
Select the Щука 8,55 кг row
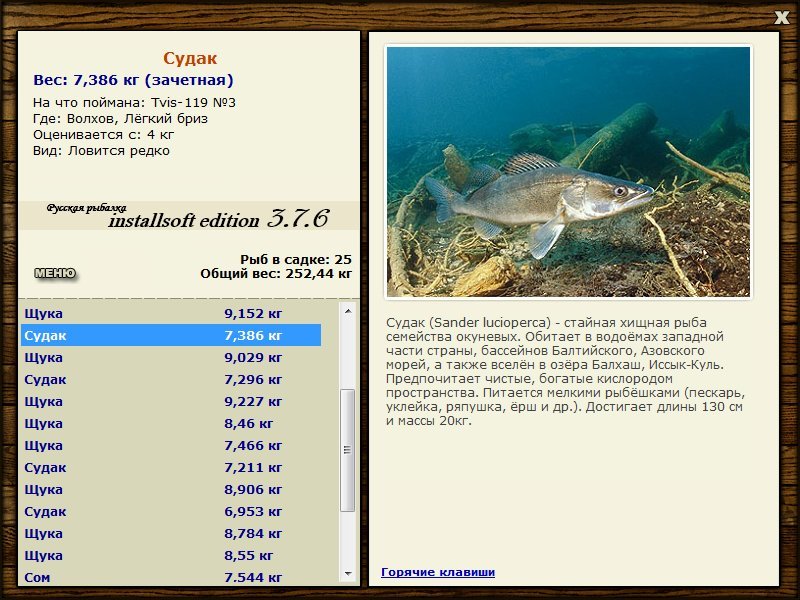click(171, 555)
